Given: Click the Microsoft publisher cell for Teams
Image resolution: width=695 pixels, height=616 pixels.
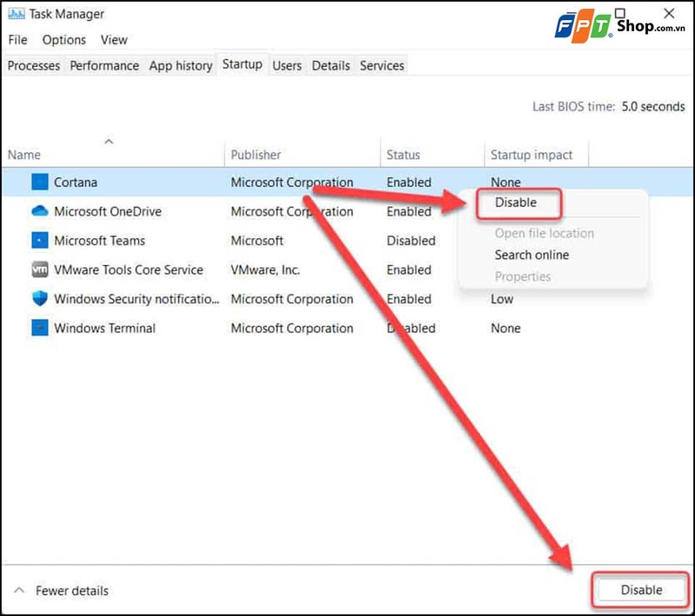Looking at the screenshot, I should pos(256,241).
